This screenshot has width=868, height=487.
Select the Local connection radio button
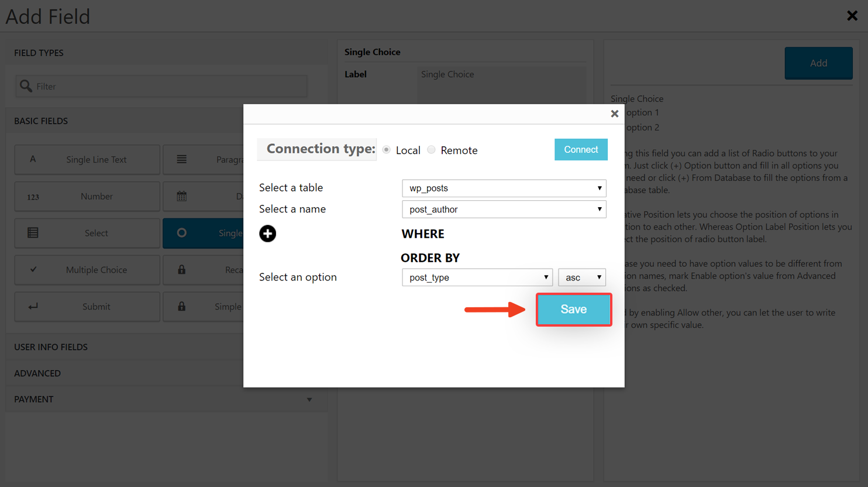pos(387,150)
